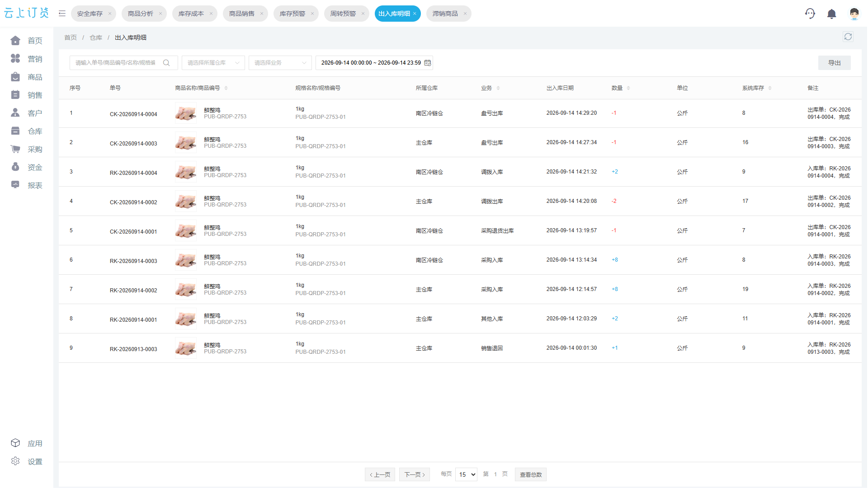Go to 首页 in the sidebar
The height and width of the screenshot is (488, 868).
27,41
